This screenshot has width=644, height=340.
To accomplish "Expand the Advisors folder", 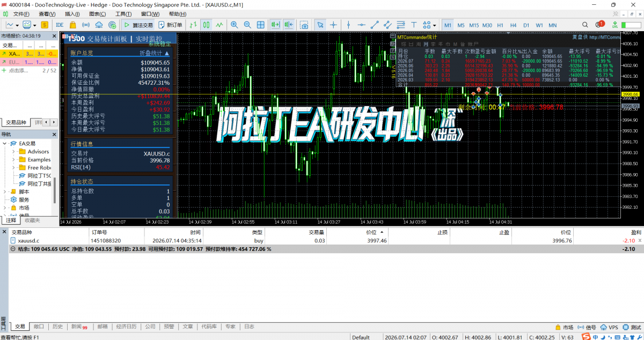I will pos(14,151).
